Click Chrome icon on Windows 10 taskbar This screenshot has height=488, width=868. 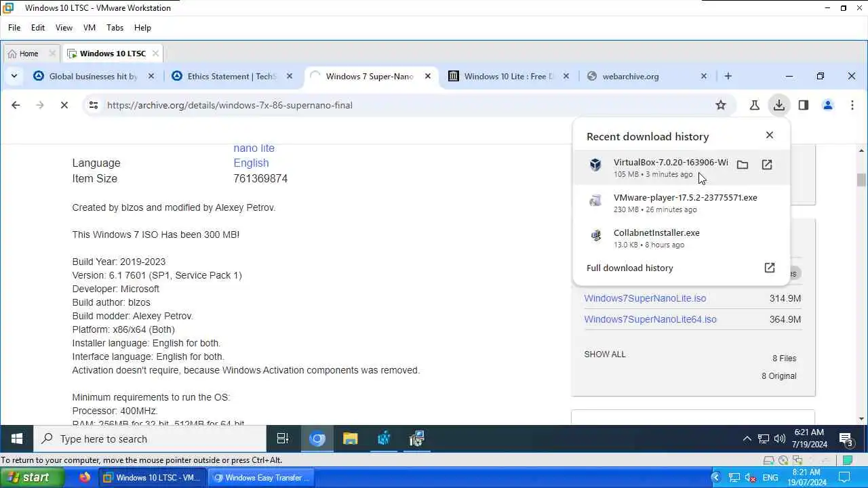(x=317, y=439)
